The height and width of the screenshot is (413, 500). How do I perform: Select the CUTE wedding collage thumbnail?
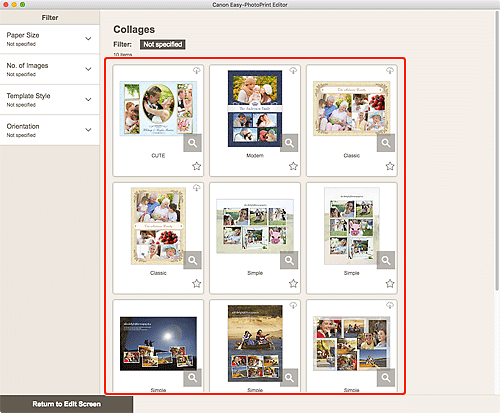click(x=158, y=108)
